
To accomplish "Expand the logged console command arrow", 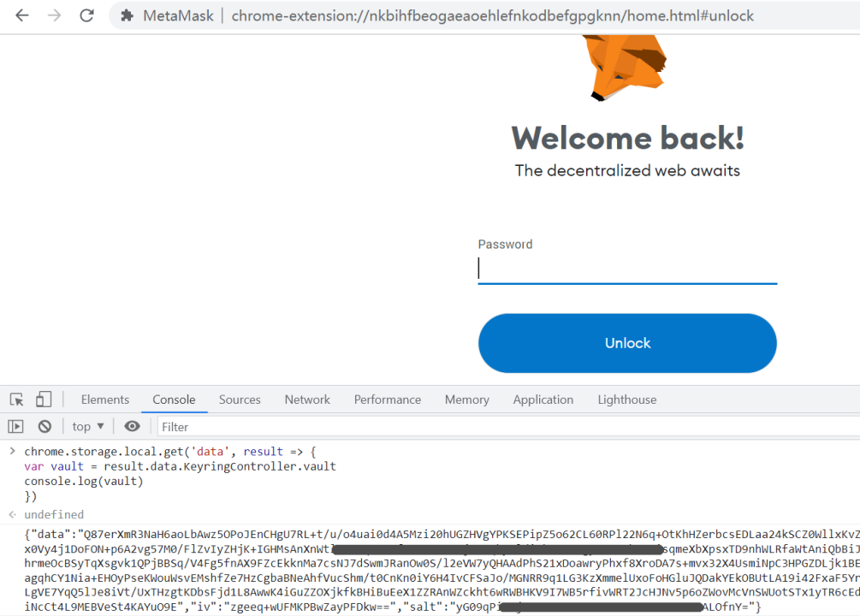I will 12,451.
